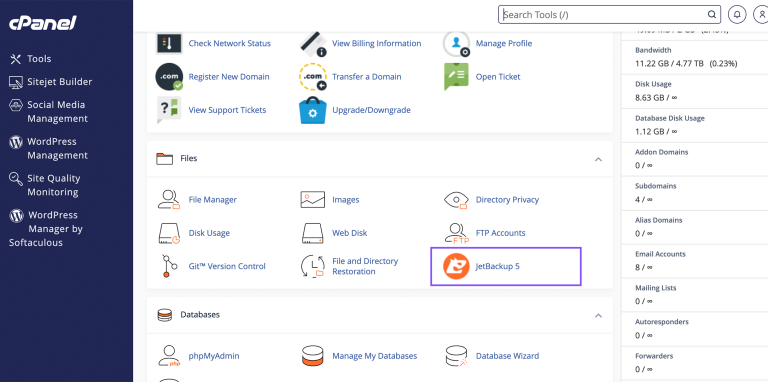Image resolution: width=768 pixels, height=382 pixels.
Task: Click the Transfer a Domain icon
Action: pyautogui.click(x=312, y=77)
